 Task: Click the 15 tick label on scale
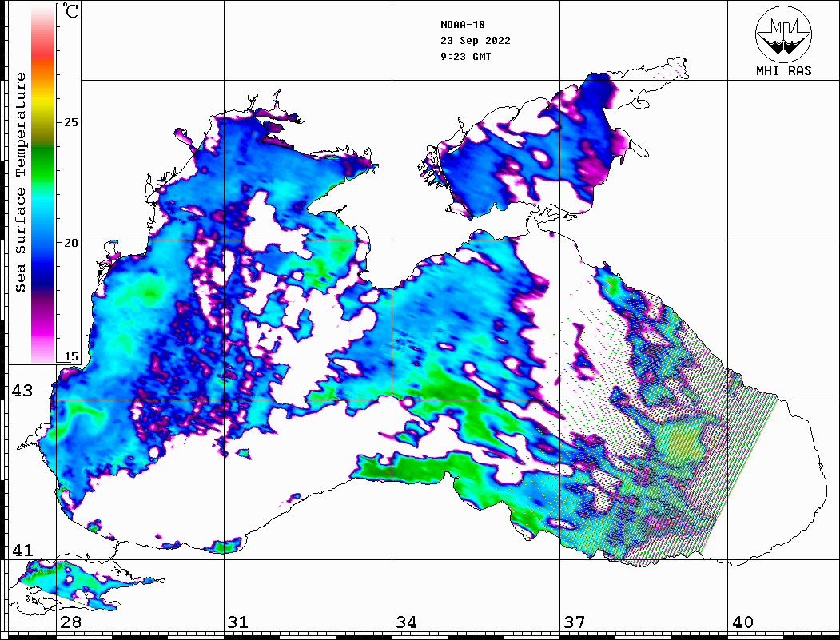click(70, 356)
